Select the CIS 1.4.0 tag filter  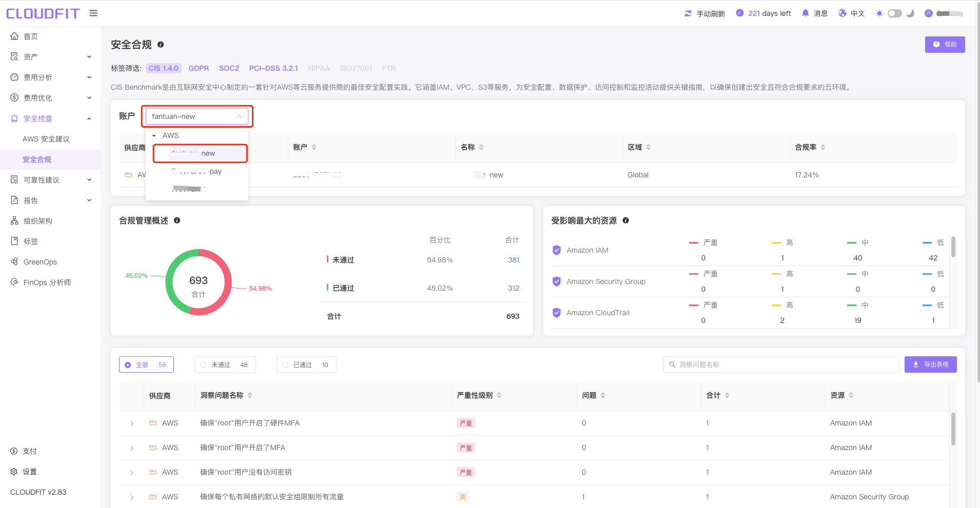[164, 68]
